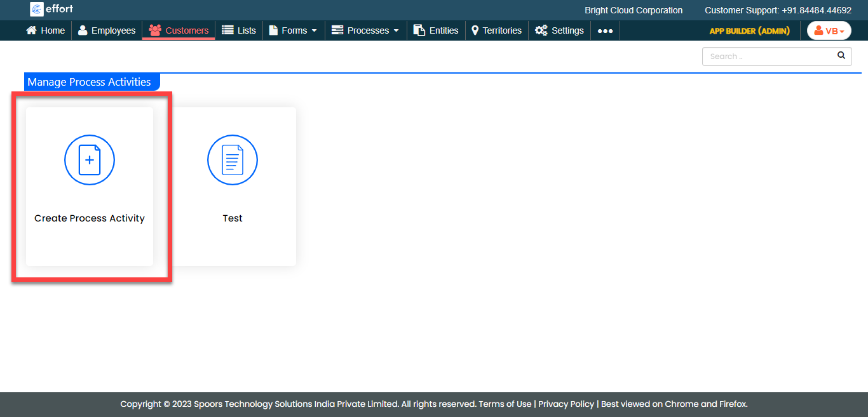Image resolution: width=868 pixels, height=417 pixels.
Task: Expand the Forms dropdown menu
Action: [293, 30]
